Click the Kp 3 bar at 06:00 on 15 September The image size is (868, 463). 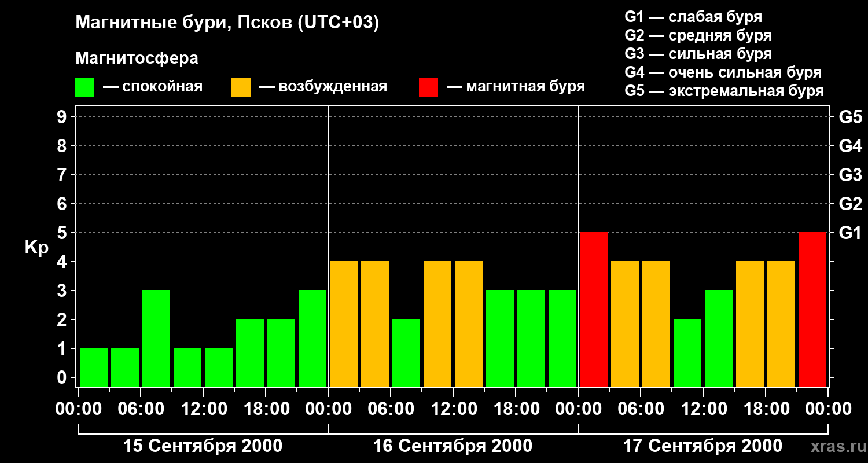click(156, 338)
